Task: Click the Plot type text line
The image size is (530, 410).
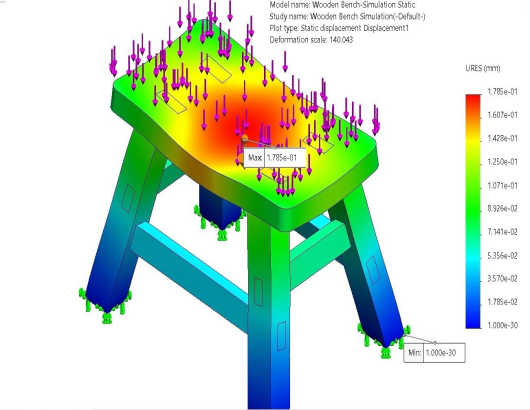Action: [x=339, y=28]
